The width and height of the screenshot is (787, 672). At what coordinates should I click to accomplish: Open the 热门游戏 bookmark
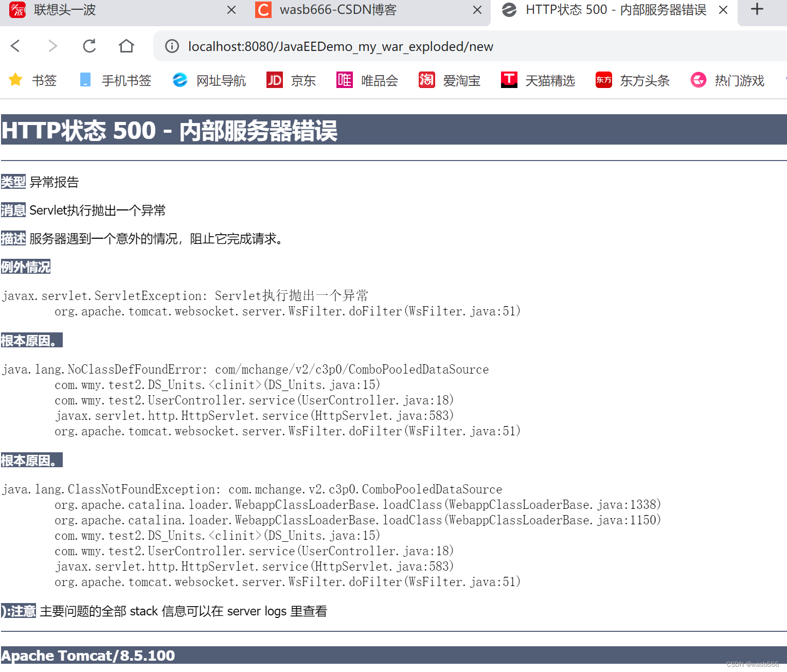point(727,80)
